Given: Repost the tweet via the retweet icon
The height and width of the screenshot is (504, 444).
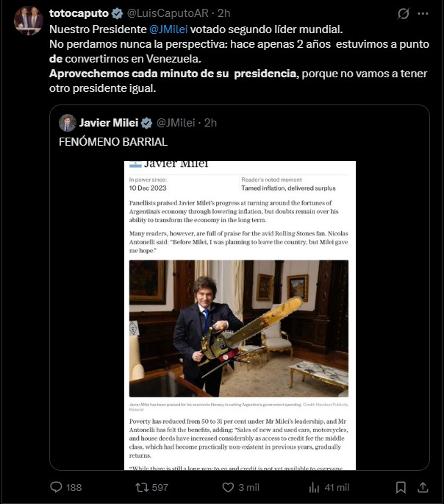Looking at the screenshot, I should pos(142,487).
